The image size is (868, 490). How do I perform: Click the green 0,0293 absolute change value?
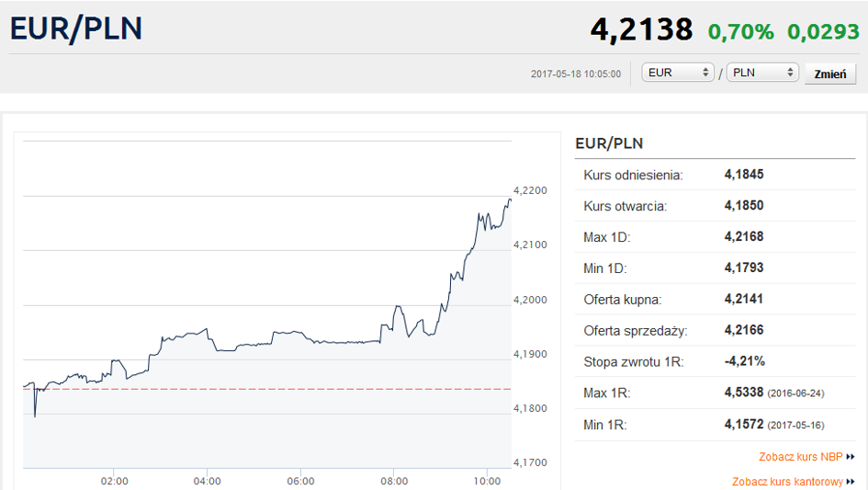pyautogui.click(x=822, y=32)
